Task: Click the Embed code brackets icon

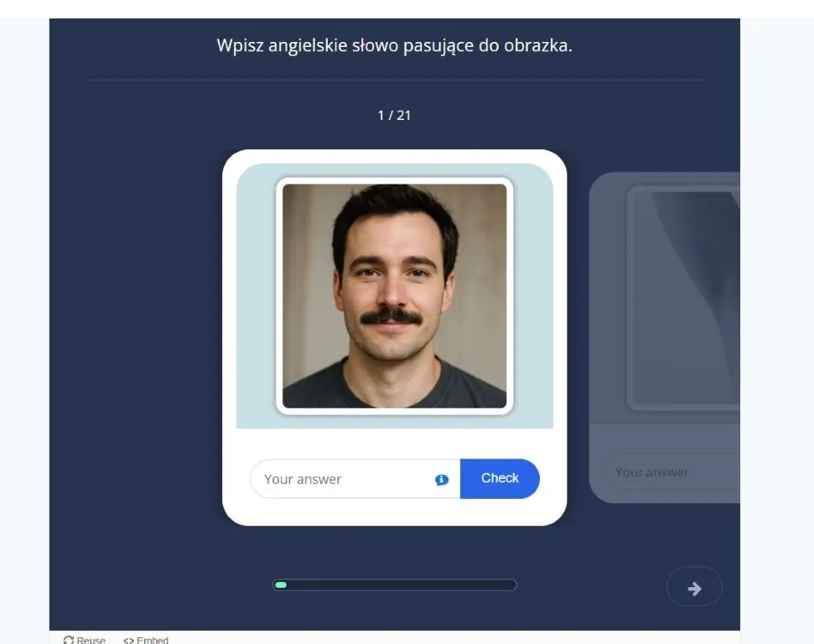Action: 128,640
